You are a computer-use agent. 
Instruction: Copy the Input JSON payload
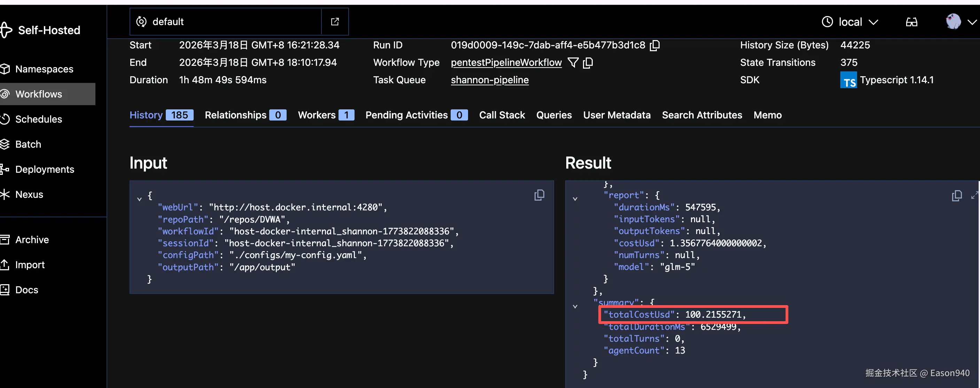539,195
